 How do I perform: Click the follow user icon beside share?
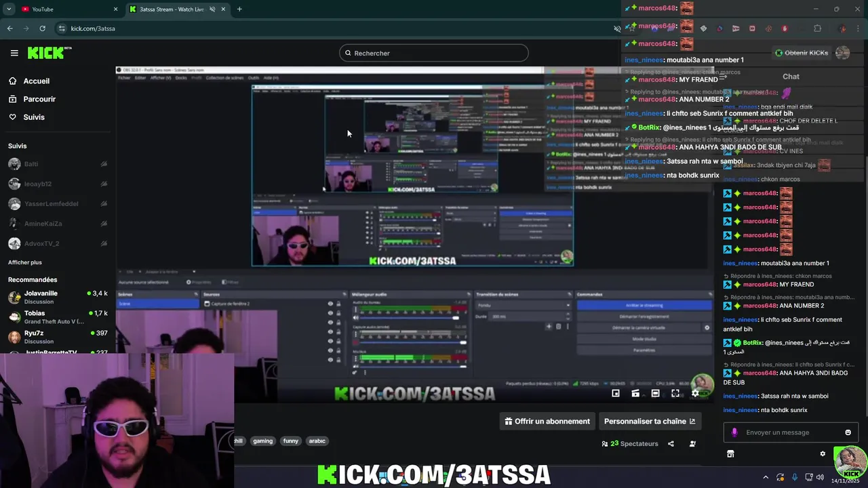click(x=692, y=444)
